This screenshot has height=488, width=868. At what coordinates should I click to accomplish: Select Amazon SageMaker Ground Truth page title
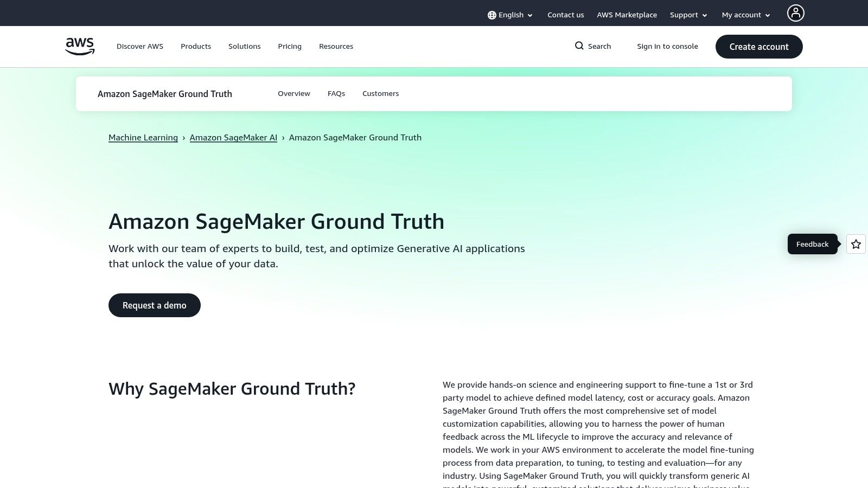click(164, 94)
